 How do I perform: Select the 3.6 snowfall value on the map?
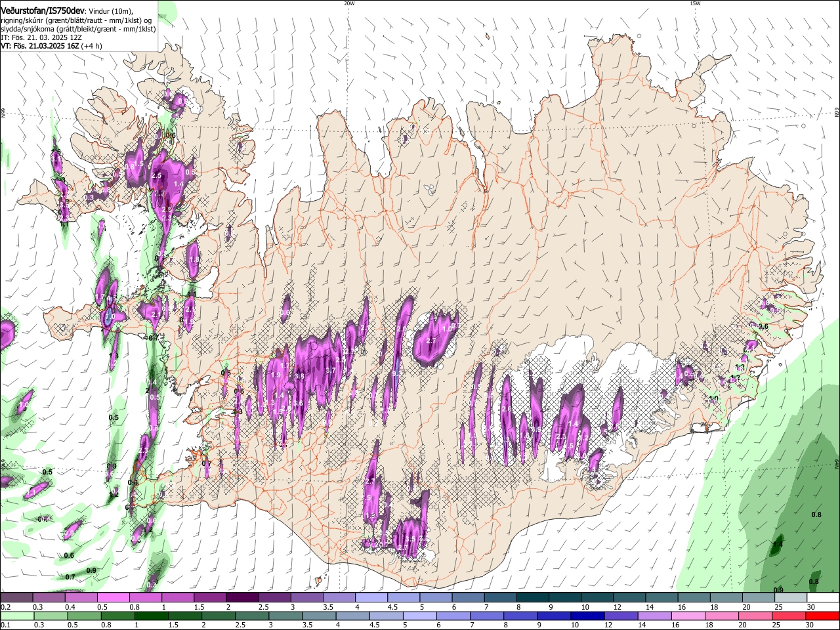click(299, 403)
